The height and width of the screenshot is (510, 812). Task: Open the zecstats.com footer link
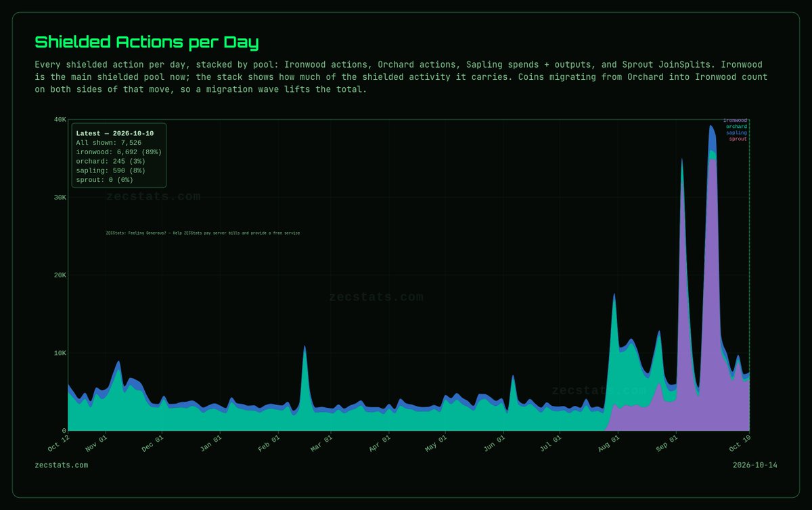tap(61, 465)
